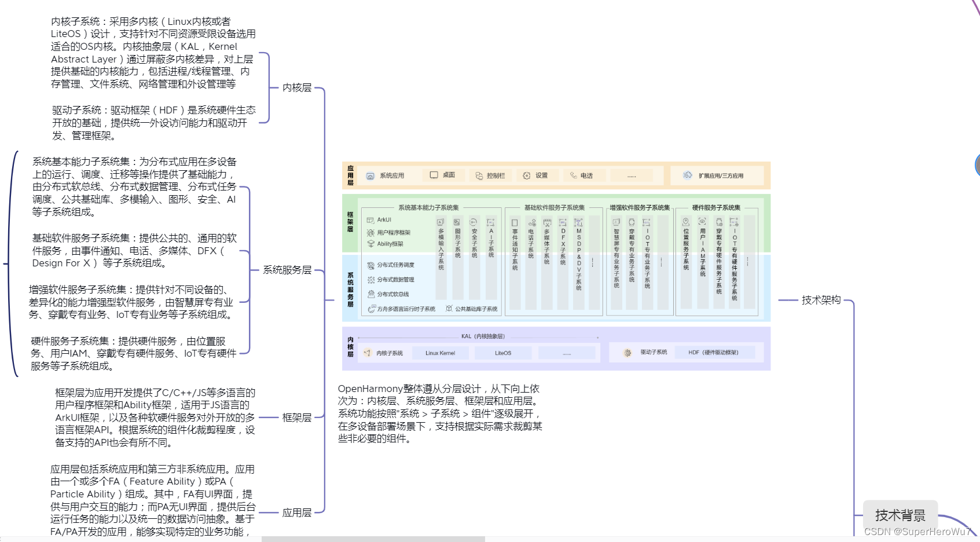Select the 应用层 FA/PA description node

click(153, 500)
